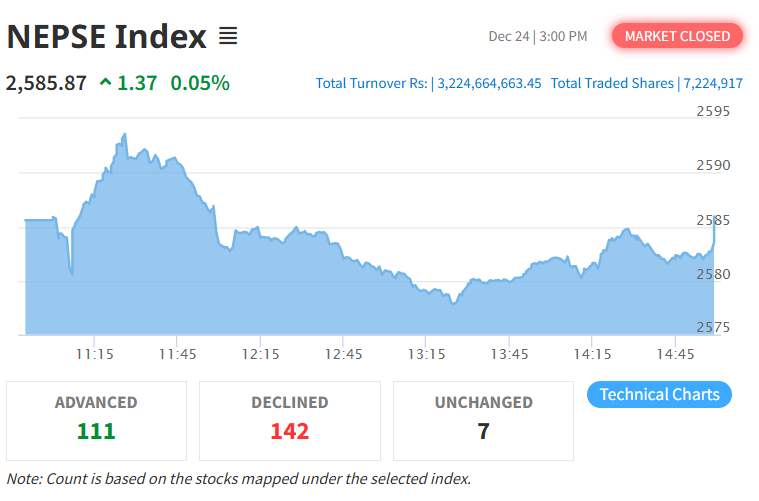
Task: Click the Total Traded Shares figure
Action: [x=709, y=83]
